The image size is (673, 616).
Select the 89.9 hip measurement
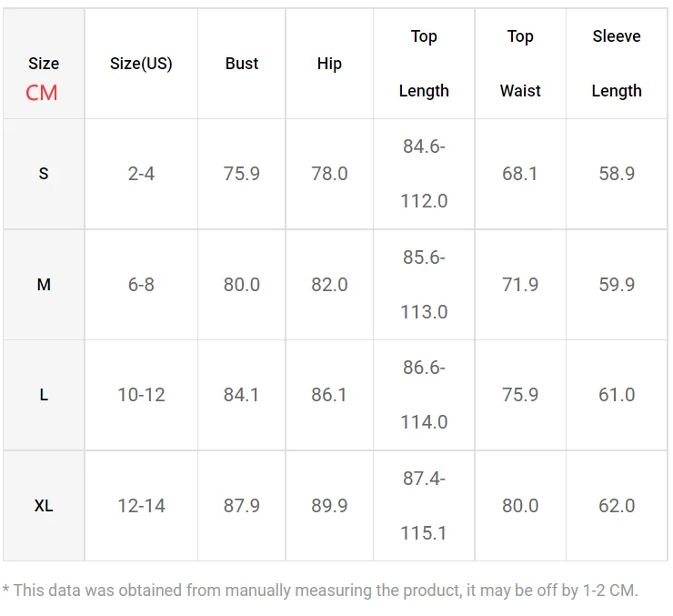[329, 506]
